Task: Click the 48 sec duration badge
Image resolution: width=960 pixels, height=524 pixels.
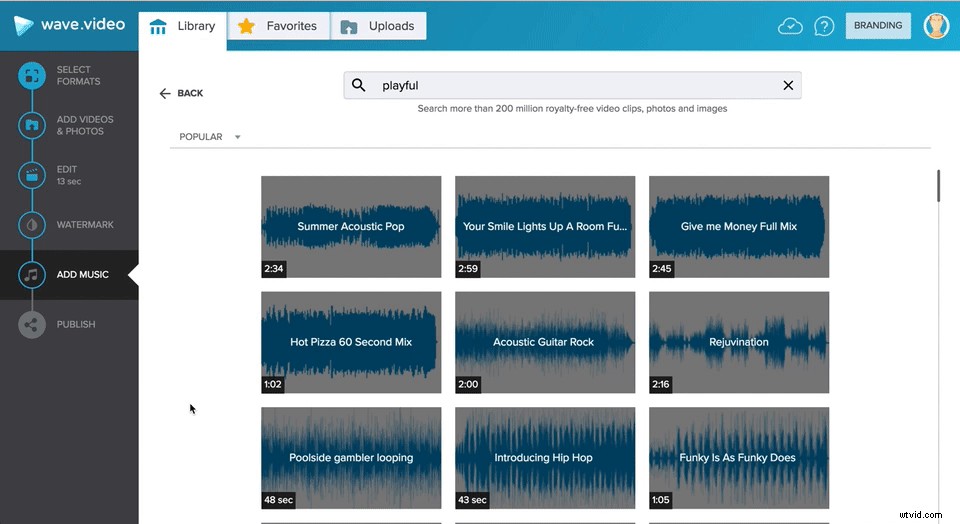Action: pyautogui.click(x=279, y=500)
